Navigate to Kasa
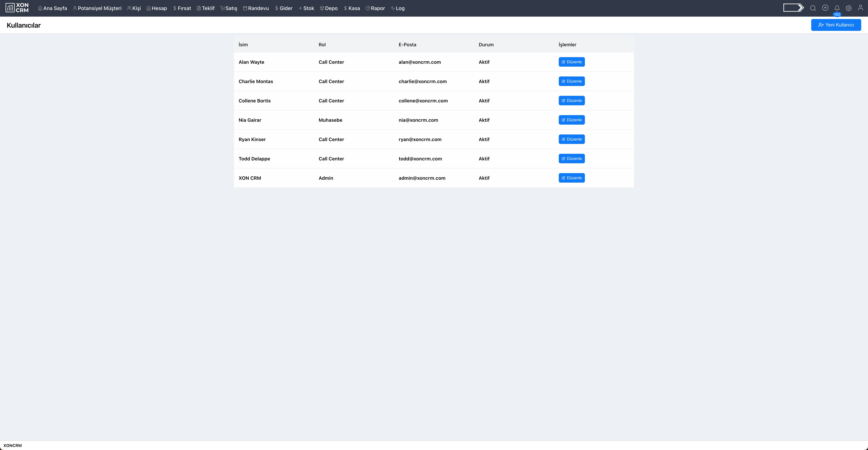The height and width of the screenshot is (450, 868). (x=352, y=8)
